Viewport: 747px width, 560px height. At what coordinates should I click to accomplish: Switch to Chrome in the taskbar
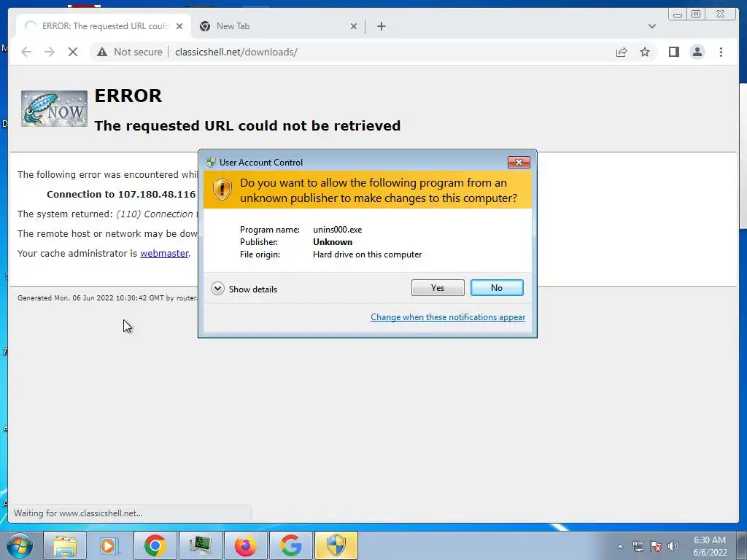tap(155, 545)
